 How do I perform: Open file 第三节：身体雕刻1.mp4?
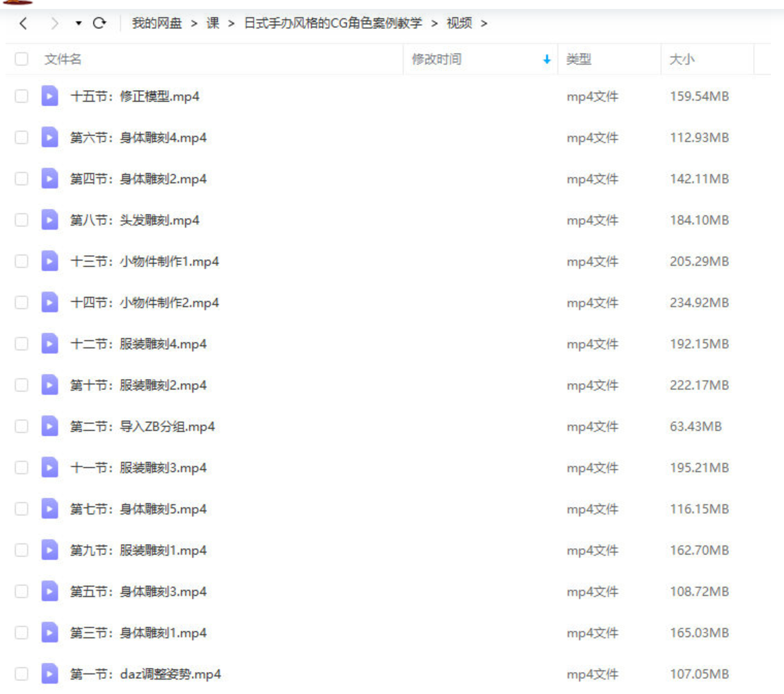138,633
